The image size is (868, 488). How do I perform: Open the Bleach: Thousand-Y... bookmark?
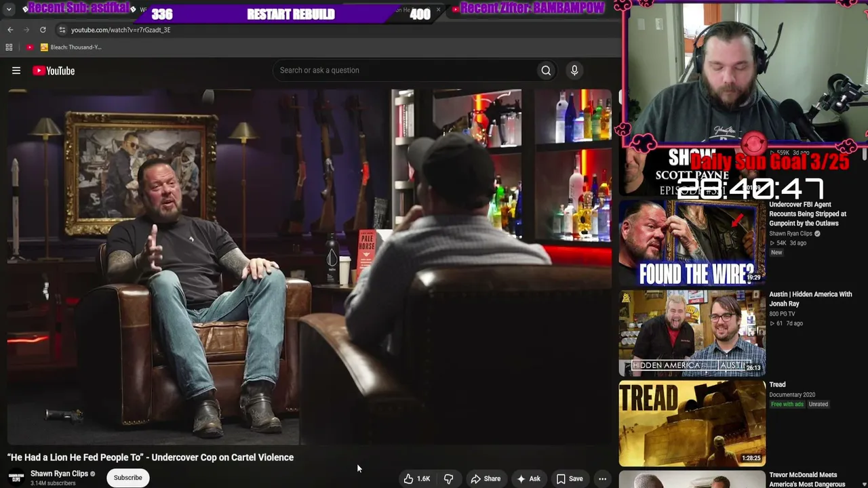pyautogui.click(x=71, y=47)
